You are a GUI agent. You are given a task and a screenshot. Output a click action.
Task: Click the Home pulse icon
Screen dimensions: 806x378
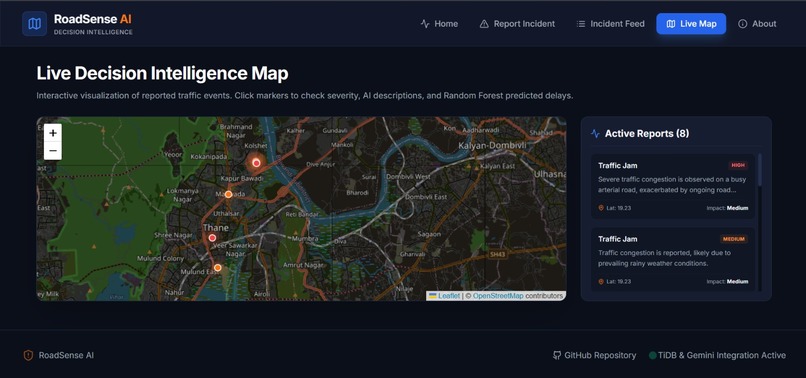tap(425, 24)
